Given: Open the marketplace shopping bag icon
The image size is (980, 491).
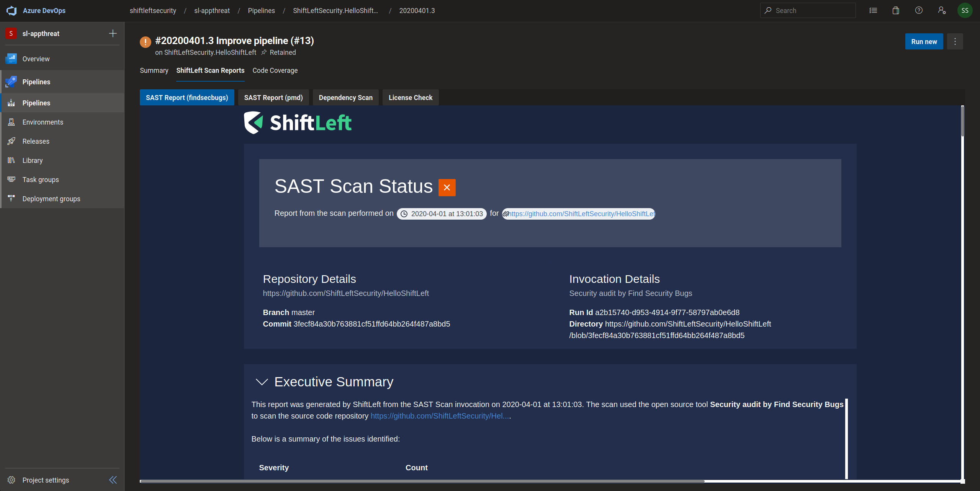Looking at the screenshot, I should tap(896, 11).
